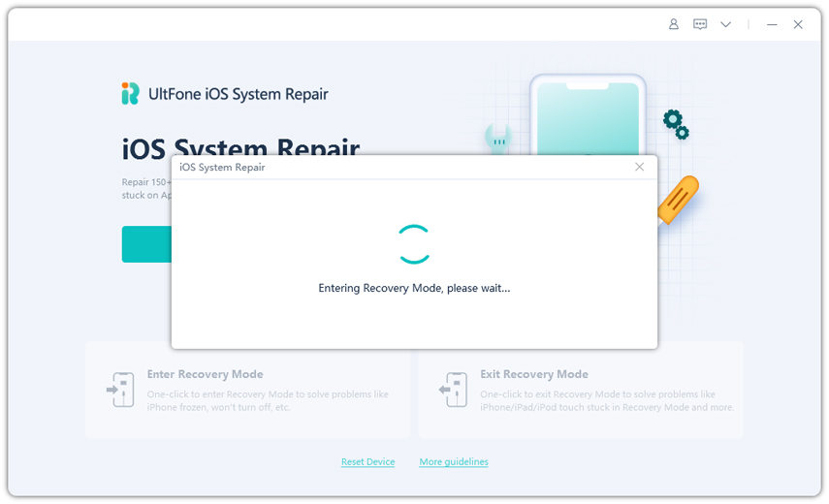Open the feedback chat icon
Image resolution: width=829 pixels, height=504 pixels.
(x=700, y=24)
